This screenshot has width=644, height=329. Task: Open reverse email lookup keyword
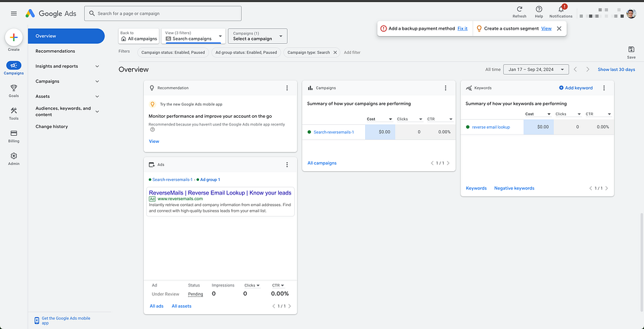(491, 127)
